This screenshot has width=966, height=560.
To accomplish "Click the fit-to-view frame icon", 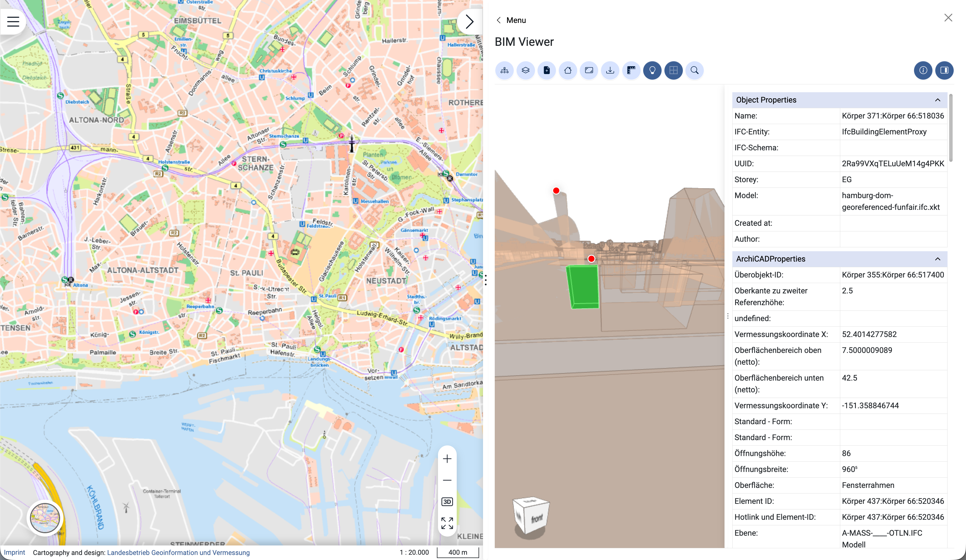I will [589, 70].
